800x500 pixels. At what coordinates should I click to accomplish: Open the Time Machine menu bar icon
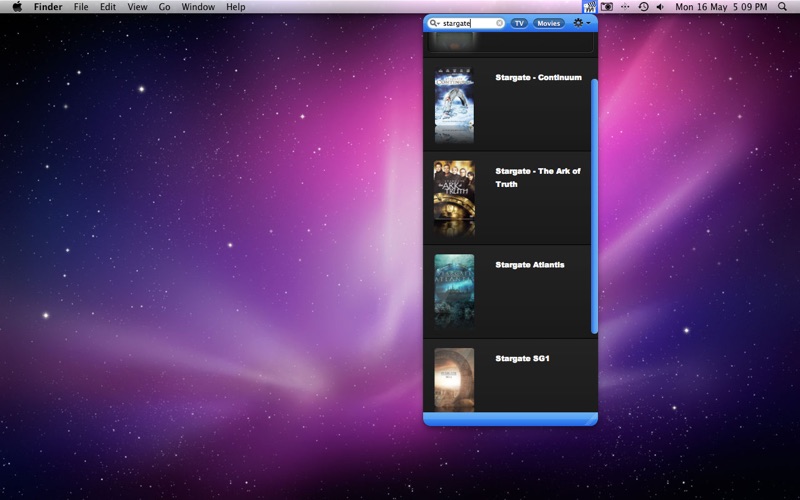coord(643,7)
